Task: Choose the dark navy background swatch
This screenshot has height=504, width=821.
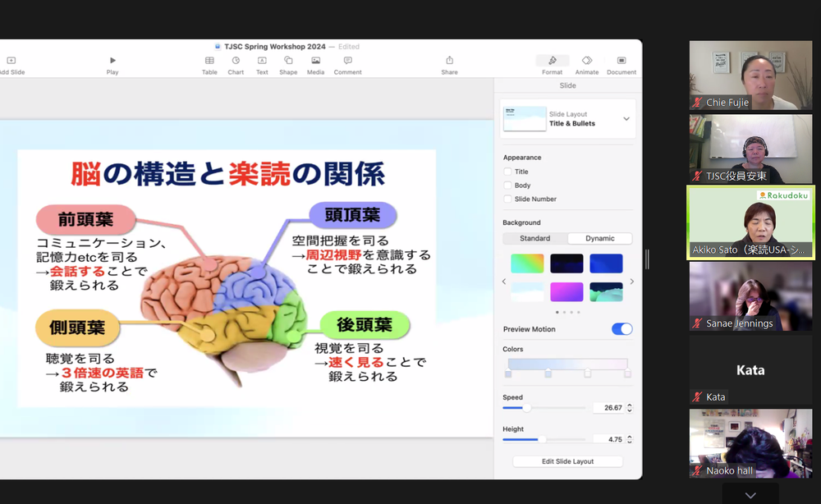Action: click(x=566, y=263)
